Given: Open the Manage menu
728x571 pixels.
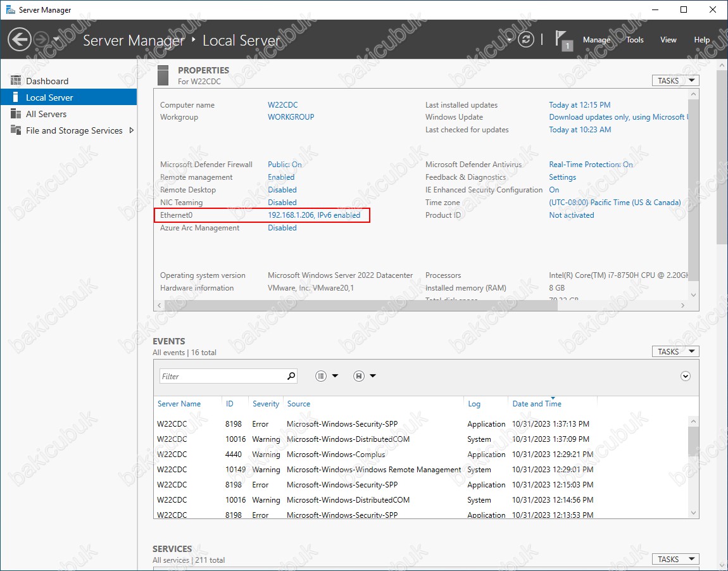Looking at the screenshot, I should [596, 40].
